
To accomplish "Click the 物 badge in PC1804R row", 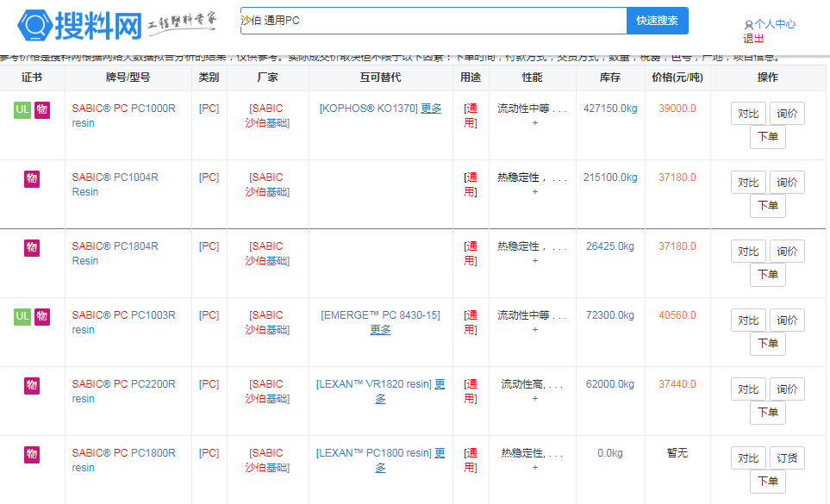I will pyautogui.click(x=32, y=247).
